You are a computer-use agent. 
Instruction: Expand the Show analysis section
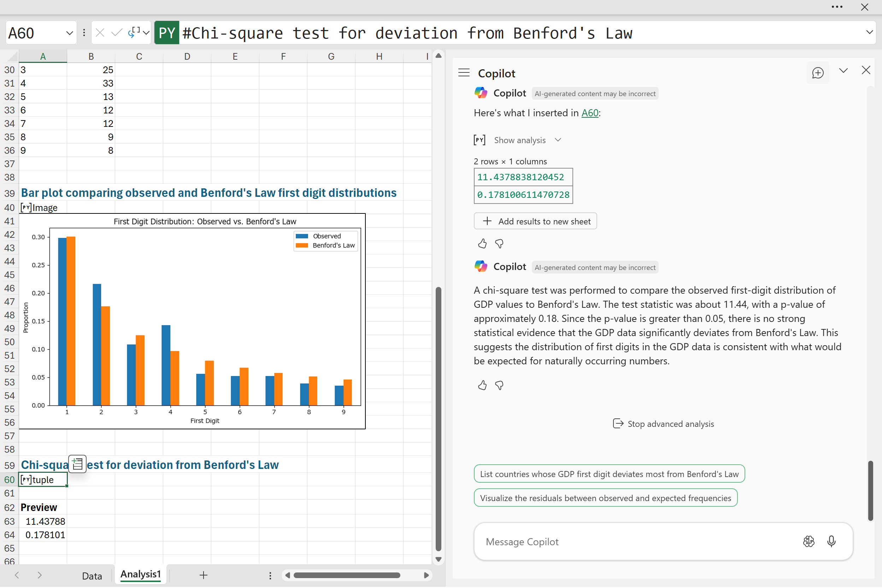527,140
